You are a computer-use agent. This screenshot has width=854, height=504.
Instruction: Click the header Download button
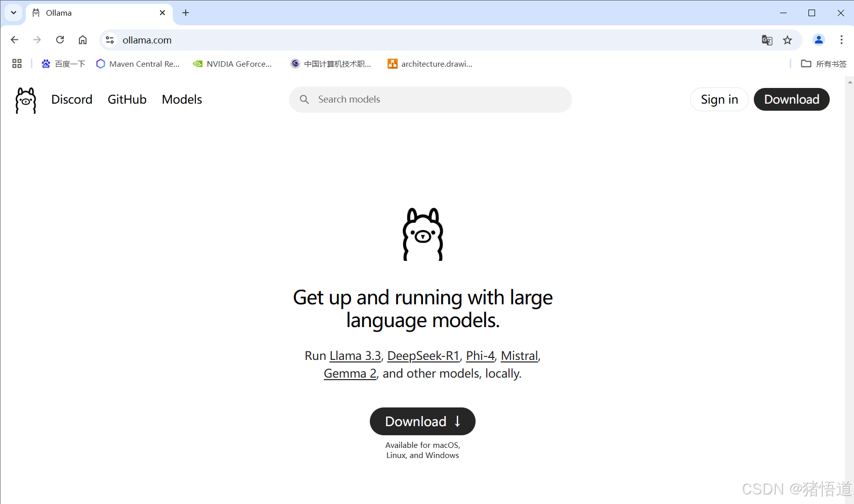coord(792,100)
